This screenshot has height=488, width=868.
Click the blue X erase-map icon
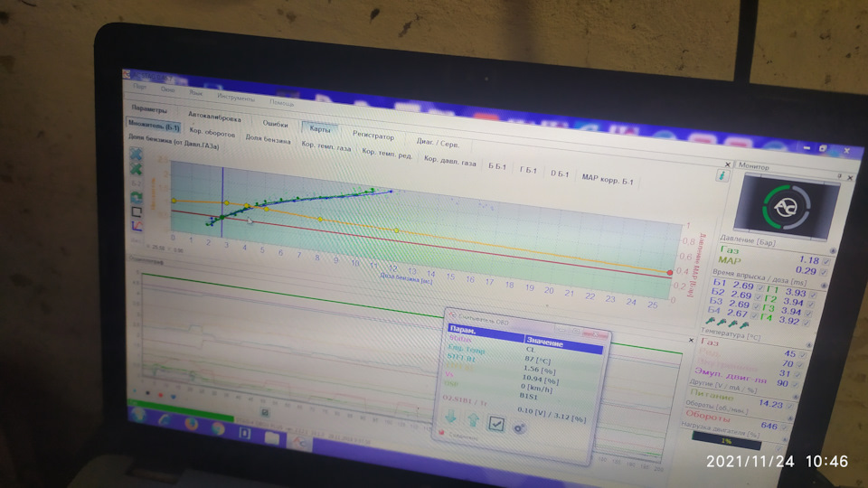pos(136,155)
